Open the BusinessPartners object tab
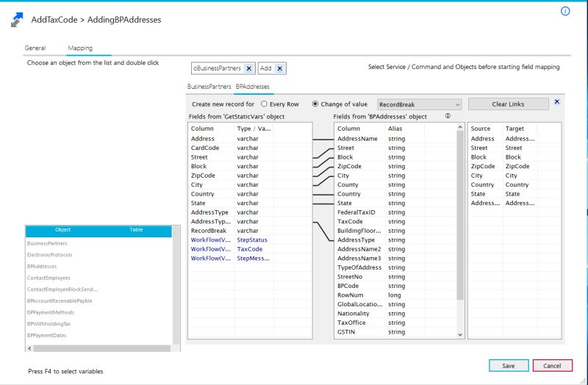 pyautogui.click(x=209, y=87)
